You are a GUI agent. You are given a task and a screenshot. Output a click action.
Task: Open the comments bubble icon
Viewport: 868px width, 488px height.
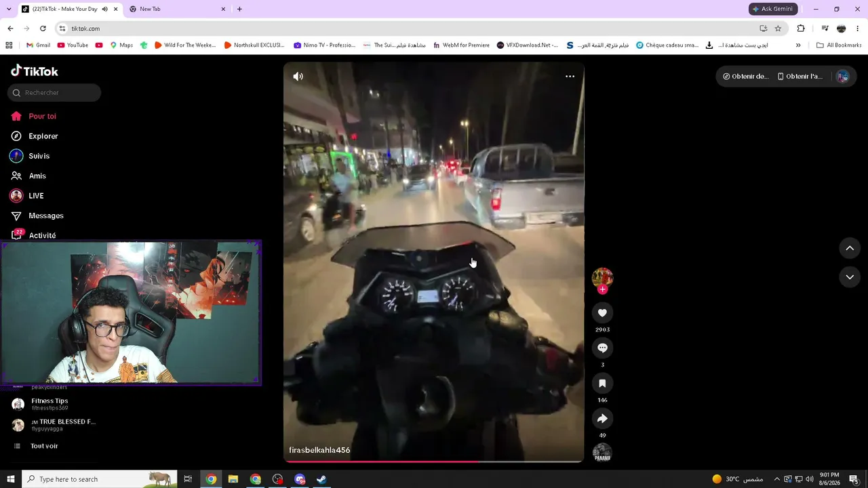pos(602,348)
